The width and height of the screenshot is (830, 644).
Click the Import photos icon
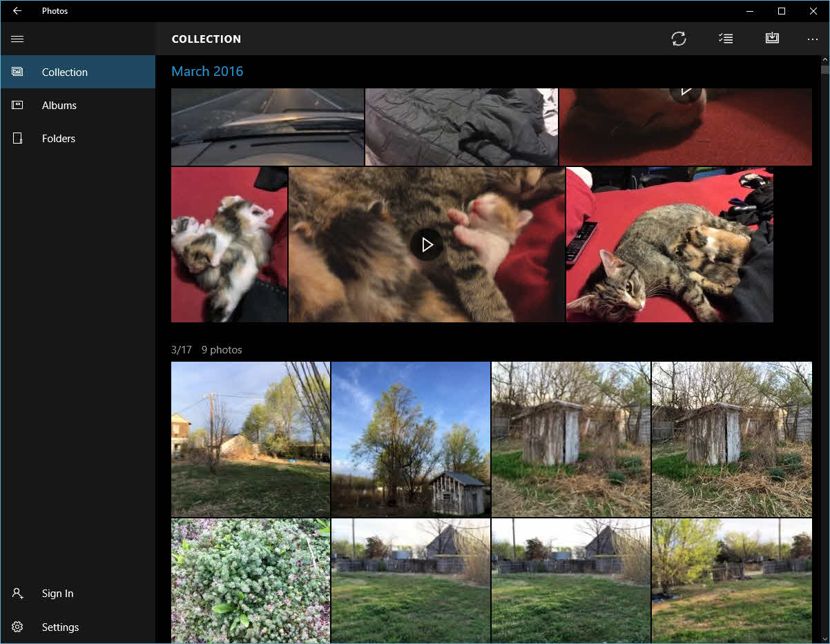click(772, 39)
